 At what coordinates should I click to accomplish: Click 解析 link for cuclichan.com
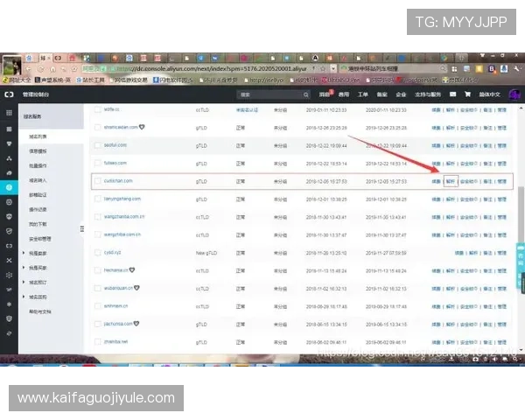click(450, 181)
